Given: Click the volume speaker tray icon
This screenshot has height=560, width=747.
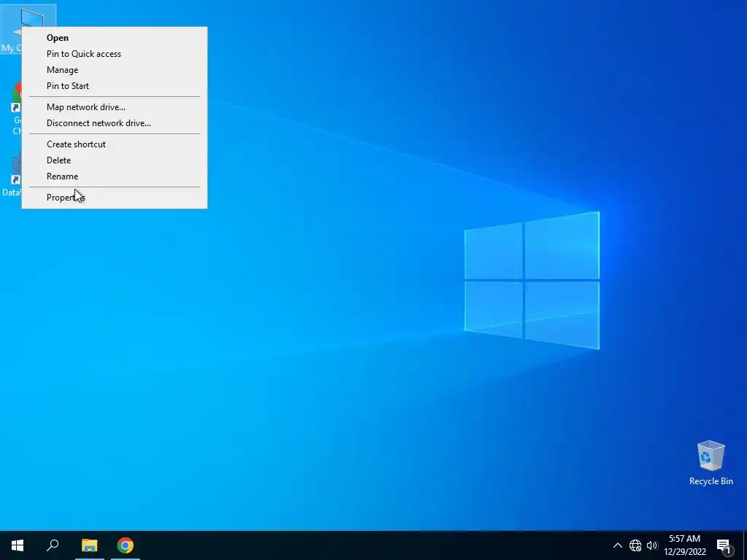Looking at the screenshot, I should tap(652, 545).
